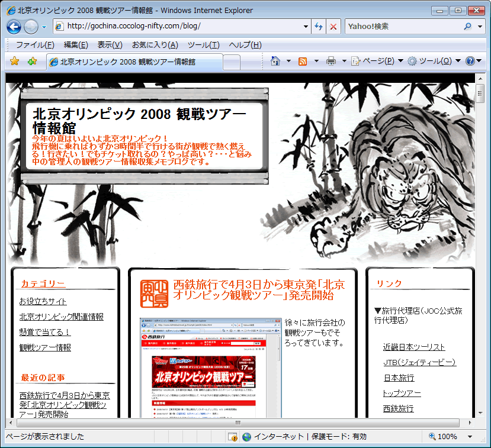Click the Add to Favorites icon

[33, 62]
